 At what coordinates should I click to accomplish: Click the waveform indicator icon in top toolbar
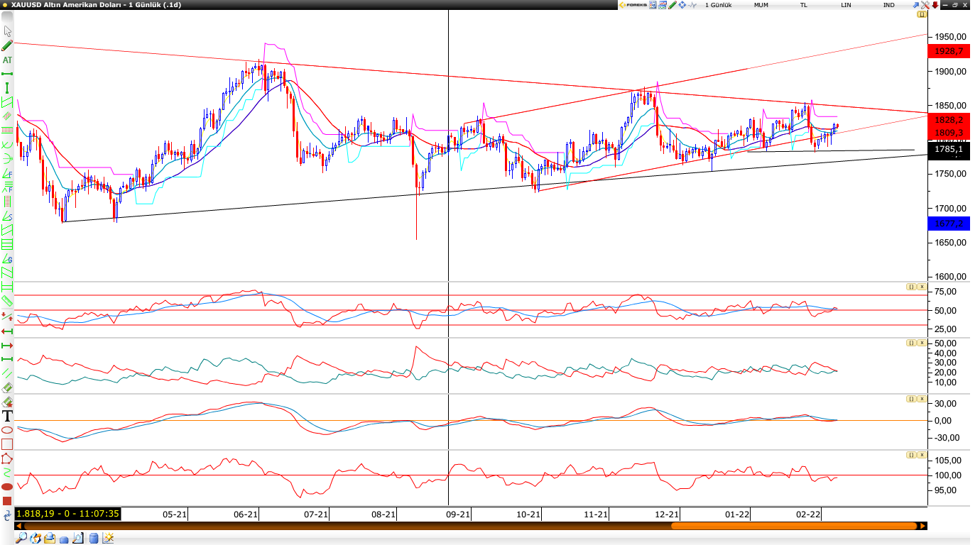pyautogui.click(x=692, y=5)
